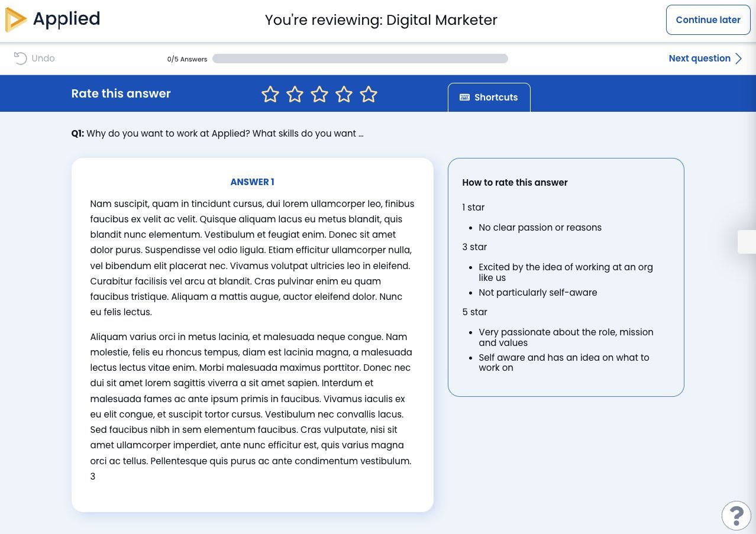Screen dimensions: 756x534
Task: Click the Undo text link
Action: click(x=43, y=58)
